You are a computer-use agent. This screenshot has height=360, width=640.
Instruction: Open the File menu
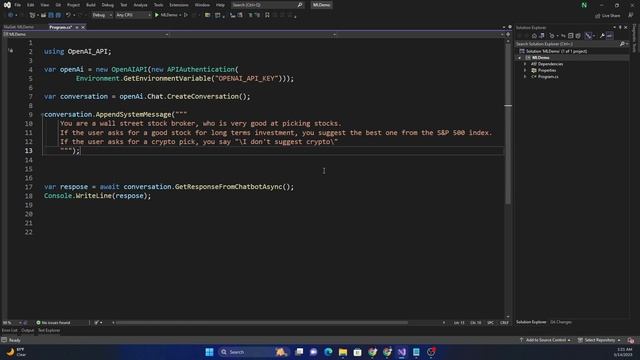18,5
